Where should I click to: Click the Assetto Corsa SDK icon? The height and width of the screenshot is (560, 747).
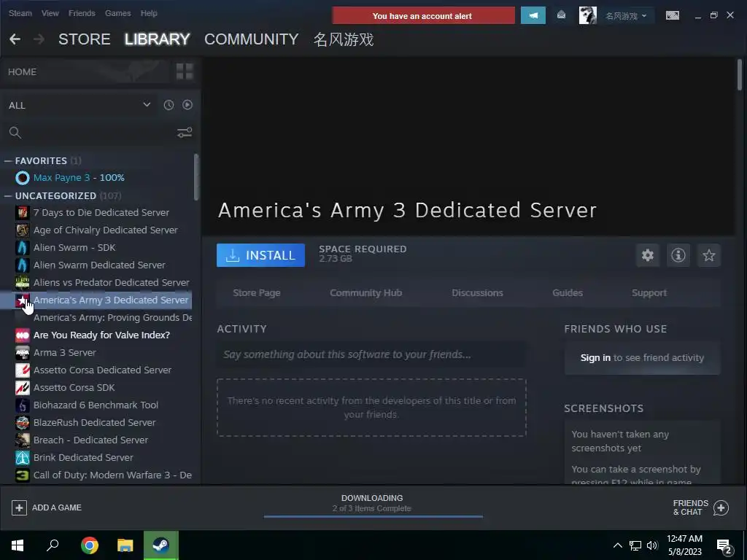click(x=23, y=388)
